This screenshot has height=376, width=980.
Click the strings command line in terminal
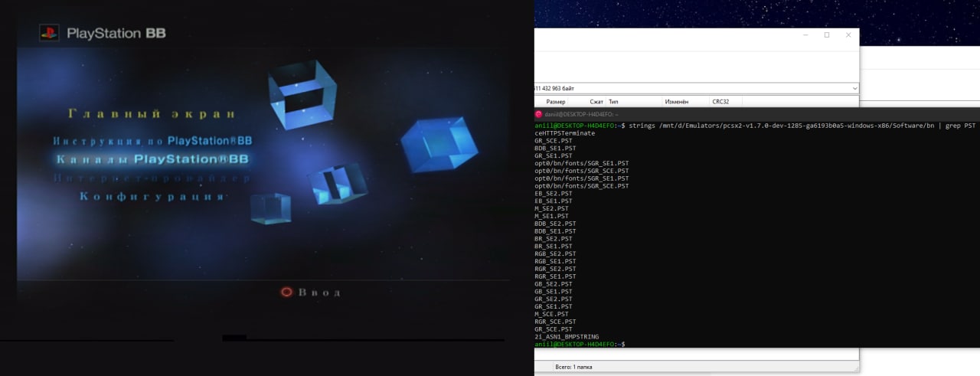[756, 125]
